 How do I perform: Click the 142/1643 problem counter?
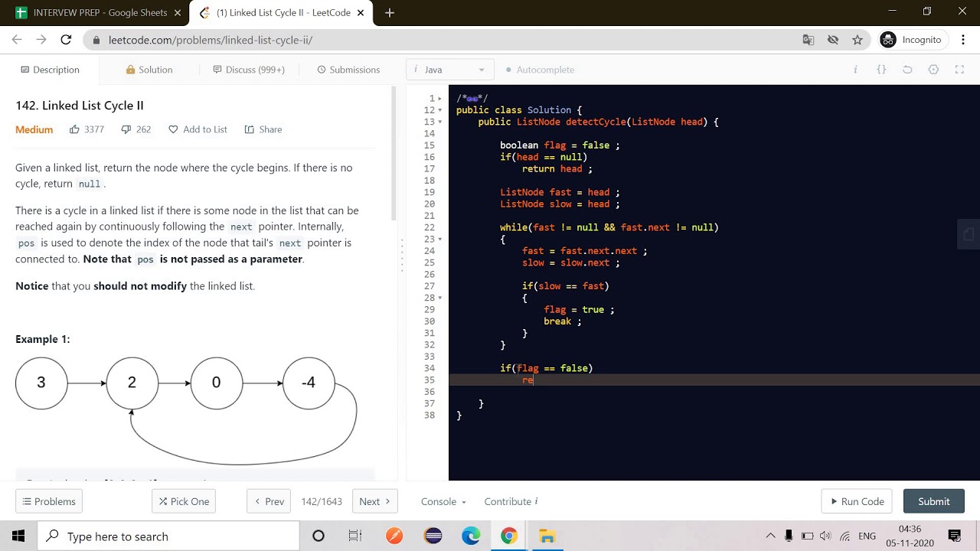(322, 501)
